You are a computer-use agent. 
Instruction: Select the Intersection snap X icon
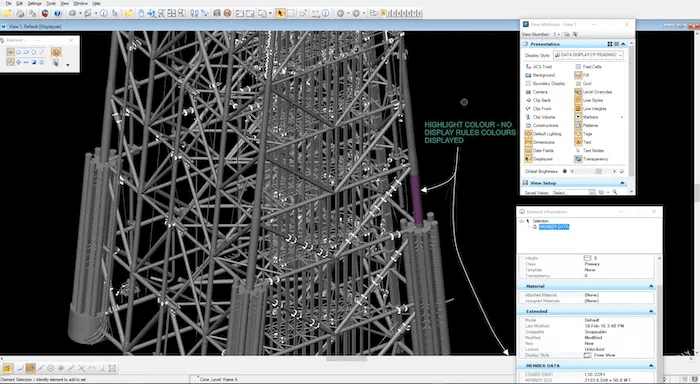(x=82, y=368)
